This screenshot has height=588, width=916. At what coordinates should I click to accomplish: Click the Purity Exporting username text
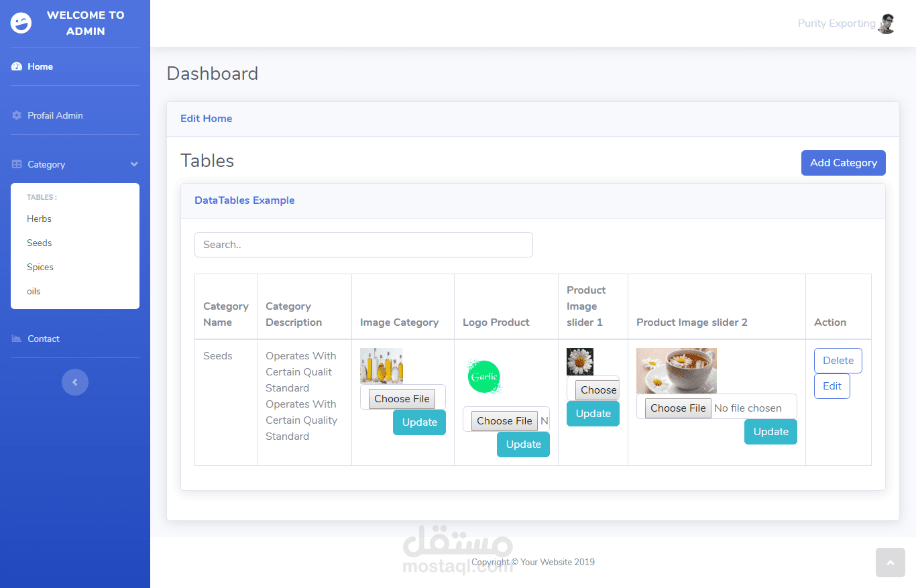(836, 23)
